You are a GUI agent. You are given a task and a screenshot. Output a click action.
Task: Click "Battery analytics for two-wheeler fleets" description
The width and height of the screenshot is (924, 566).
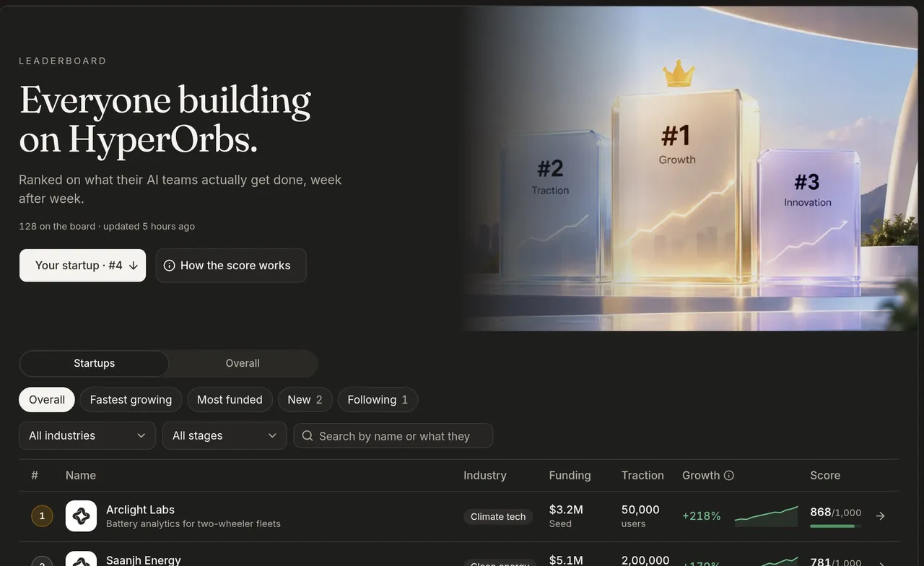[x=193, y=523]
